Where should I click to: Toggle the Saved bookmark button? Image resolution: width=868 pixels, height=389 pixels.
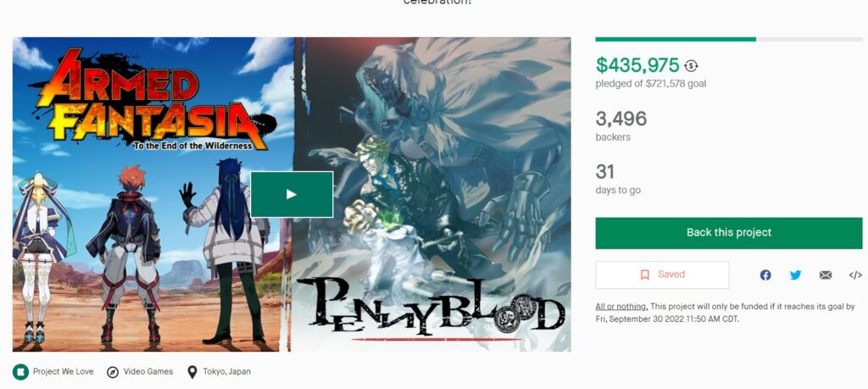[x=662, y=275]
